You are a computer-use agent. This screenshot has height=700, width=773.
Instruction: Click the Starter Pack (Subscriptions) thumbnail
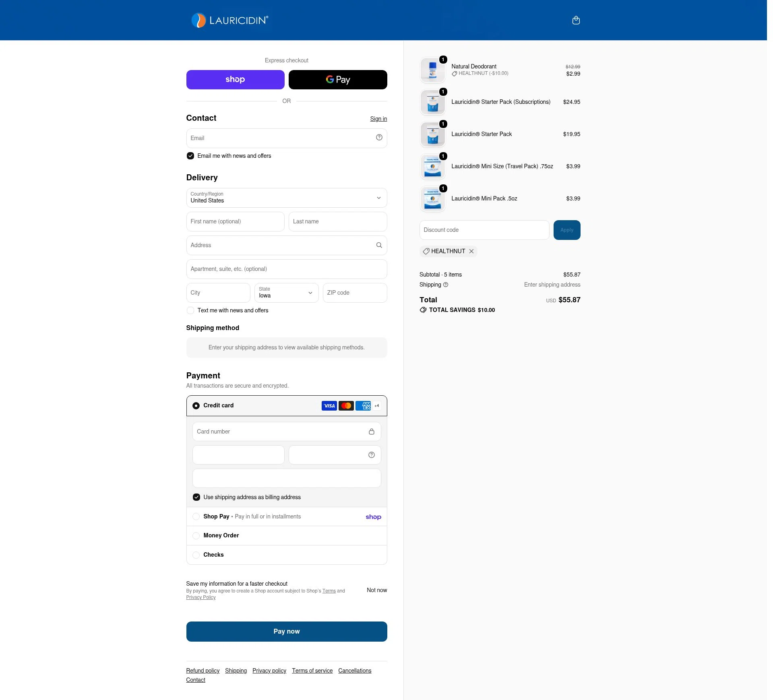point(432,102)
